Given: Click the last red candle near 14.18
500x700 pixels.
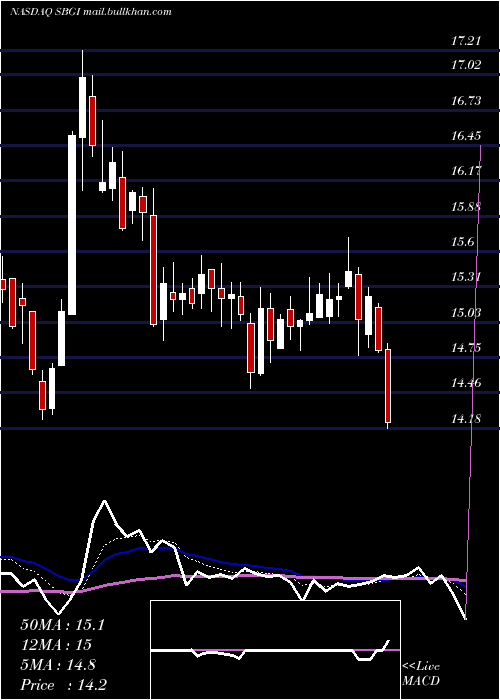Looking at the screenshot, I should tap(388, 386).
